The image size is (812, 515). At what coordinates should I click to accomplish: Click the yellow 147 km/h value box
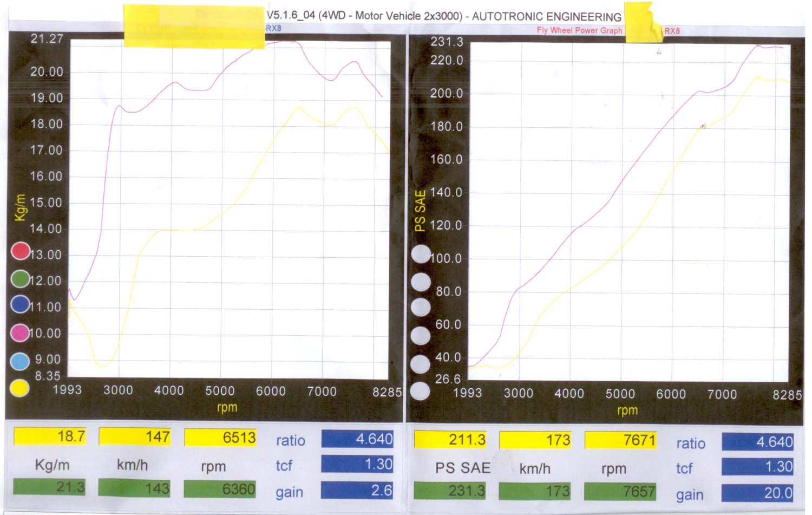coord(135,436)
